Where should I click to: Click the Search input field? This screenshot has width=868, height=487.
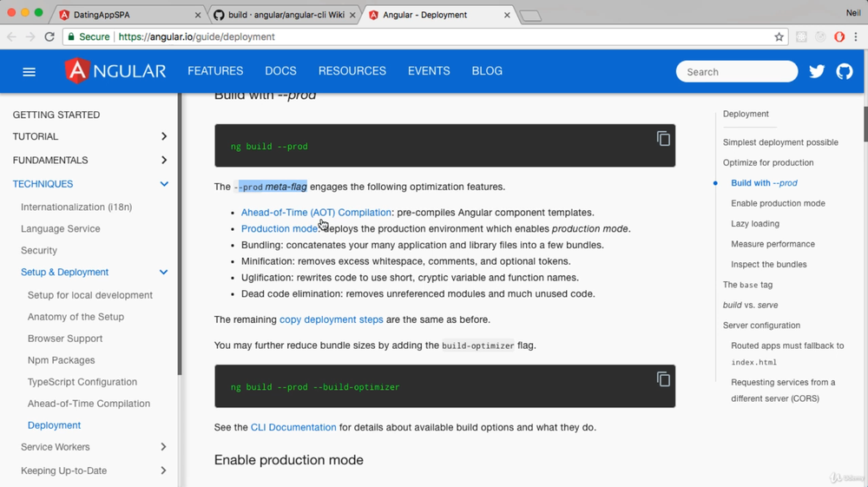coord(736,72)
